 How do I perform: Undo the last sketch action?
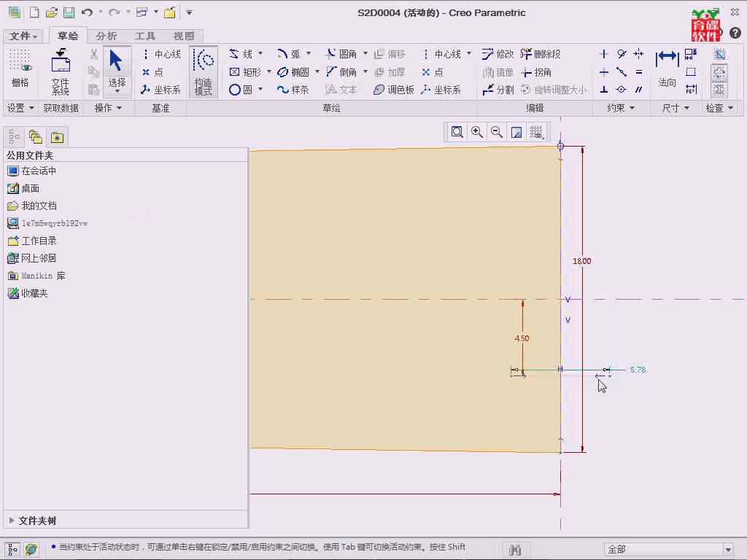(x=87, y=13)
